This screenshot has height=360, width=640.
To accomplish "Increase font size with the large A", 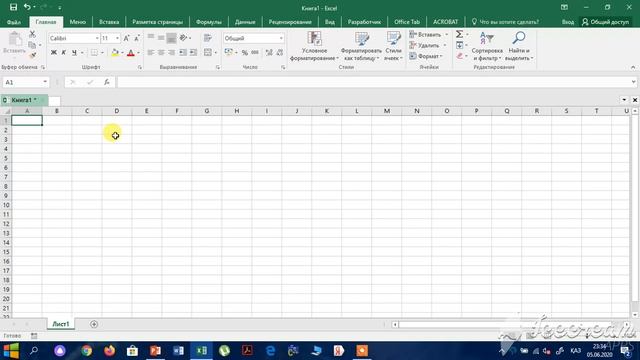I will click(126, 38).
